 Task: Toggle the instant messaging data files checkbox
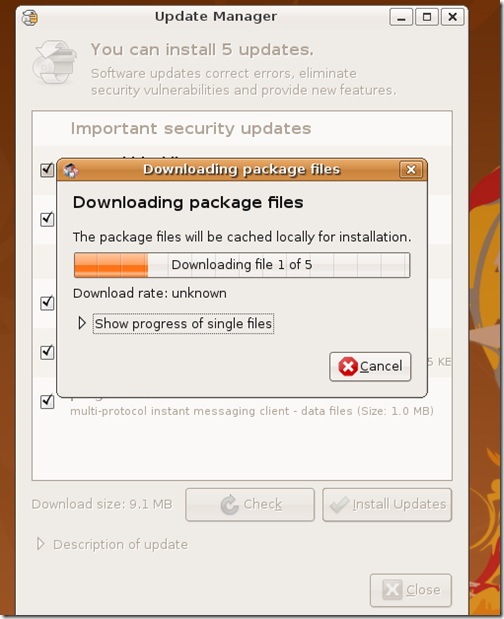[47, 402]
